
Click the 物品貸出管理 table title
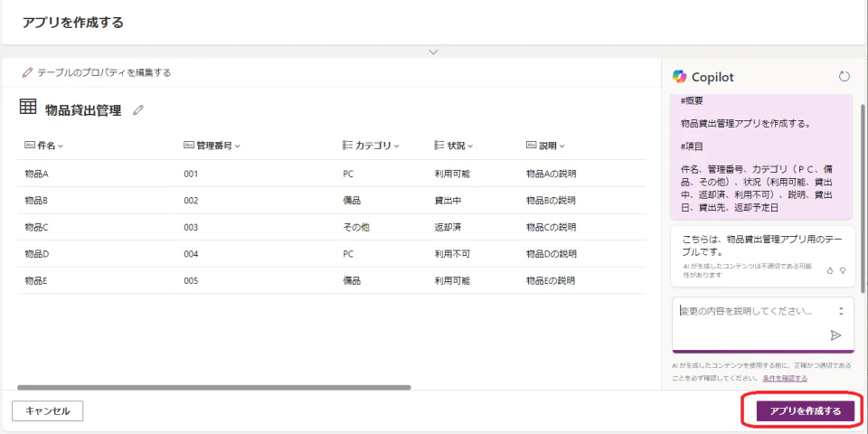pyautogui.click(x=83, y=110)
